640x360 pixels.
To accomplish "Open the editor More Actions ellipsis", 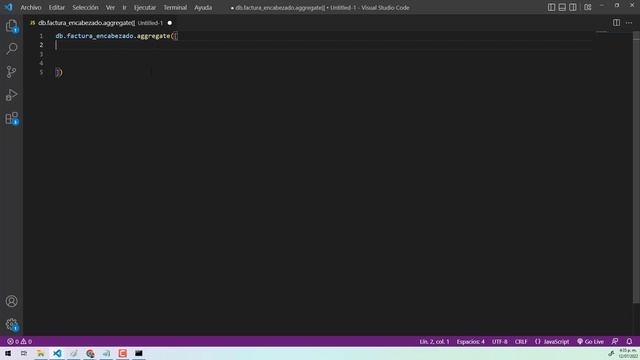I will (x=629, y=23).
